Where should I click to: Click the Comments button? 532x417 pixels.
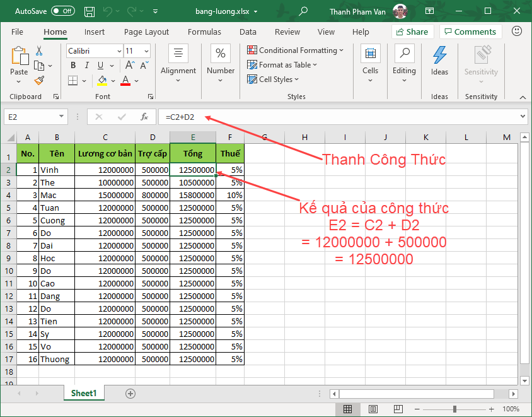coord(470,32)
